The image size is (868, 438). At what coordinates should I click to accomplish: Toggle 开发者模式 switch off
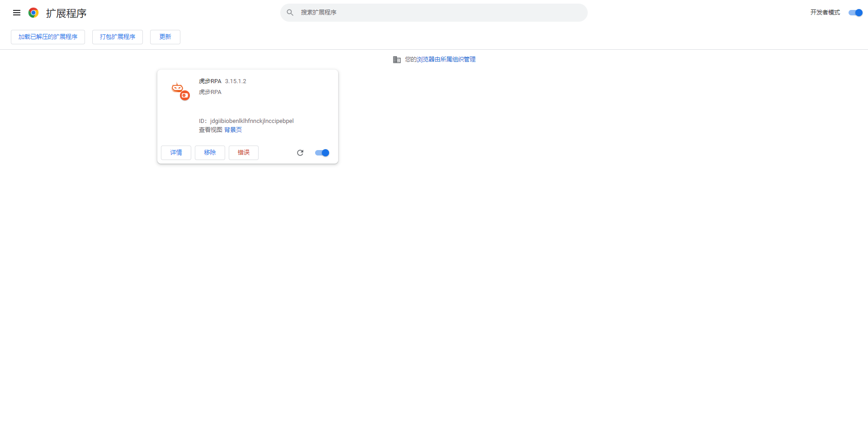point(855,13)
